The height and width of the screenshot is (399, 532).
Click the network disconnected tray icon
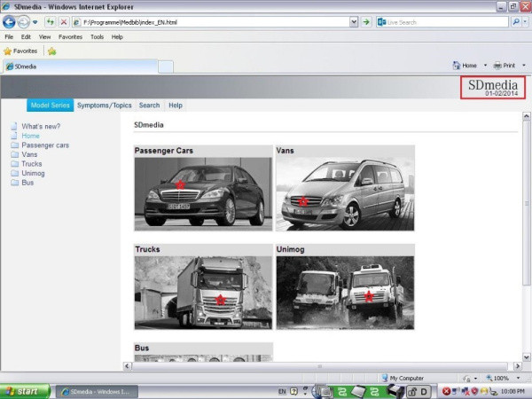pos(465,392)
